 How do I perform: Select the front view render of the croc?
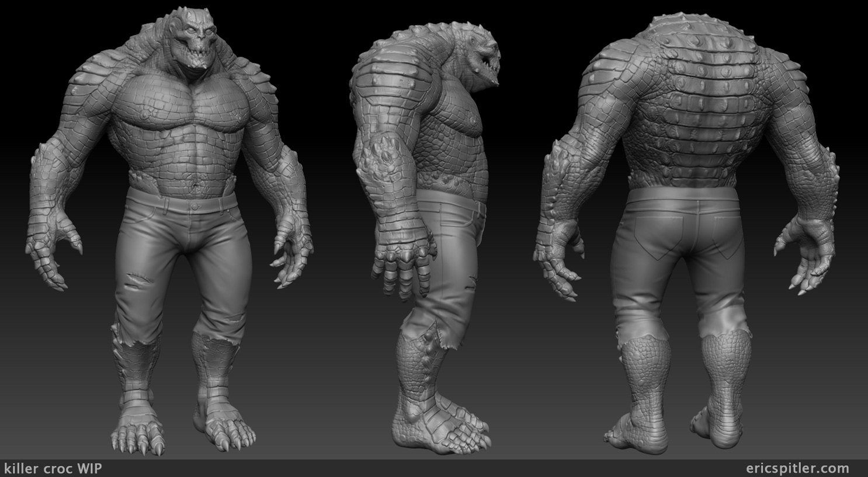[169, 230]
